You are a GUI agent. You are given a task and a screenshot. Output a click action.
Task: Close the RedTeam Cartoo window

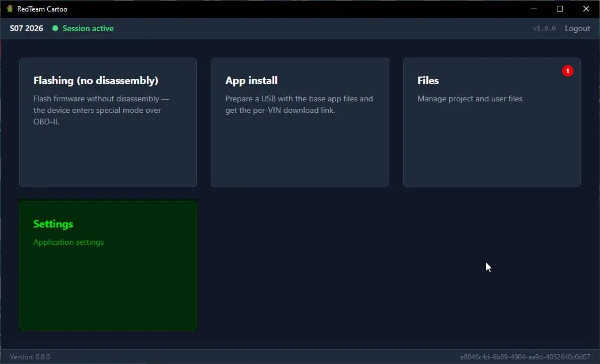click(x=586, y=9)
